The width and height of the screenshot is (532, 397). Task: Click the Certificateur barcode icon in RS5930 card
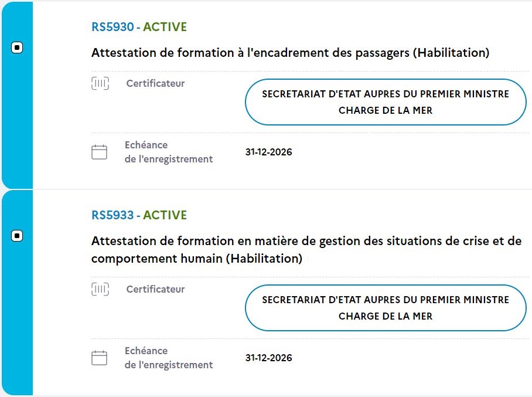[100, 84]
